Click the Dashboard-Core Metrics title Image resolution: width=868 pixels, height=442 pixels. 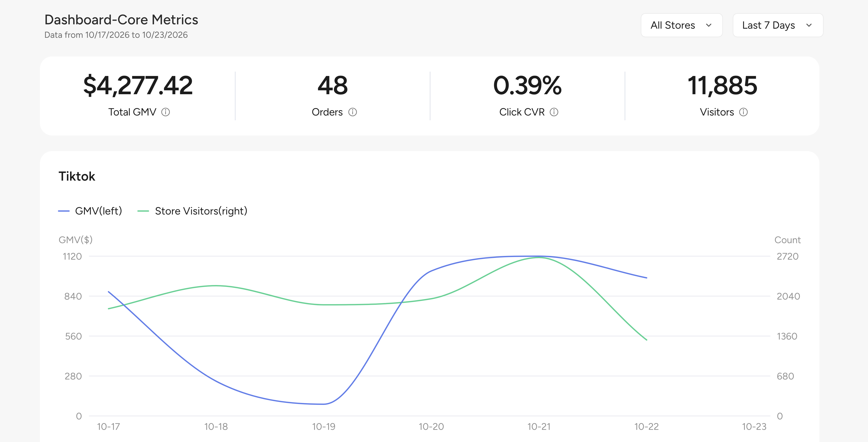(x=121, y=20)
